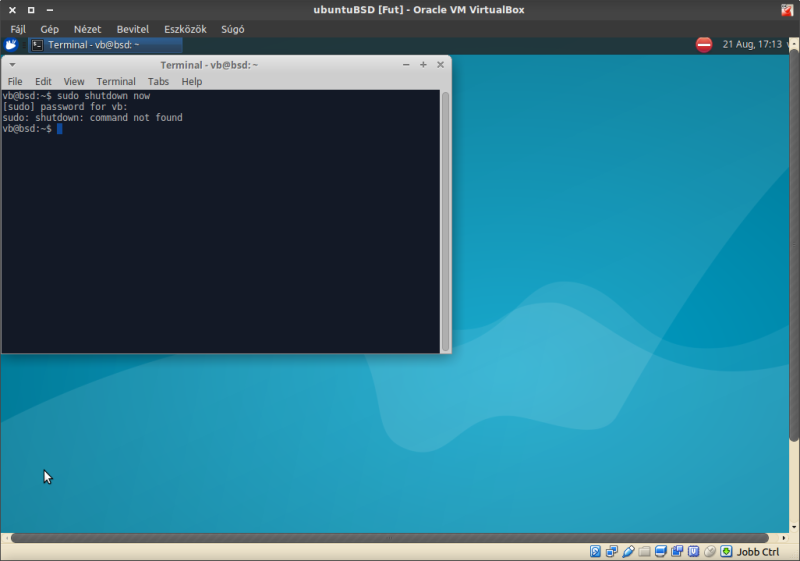Click the VirtualBox vertical scrollbar thumb

[x=794, y=245]
